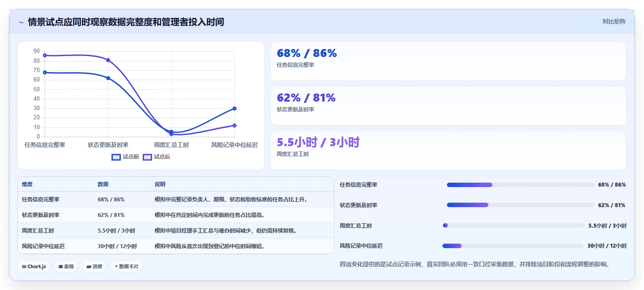This screenshot has height=290, width=644.
Task: Click the icon left of the header title
Action: [21, 22]
